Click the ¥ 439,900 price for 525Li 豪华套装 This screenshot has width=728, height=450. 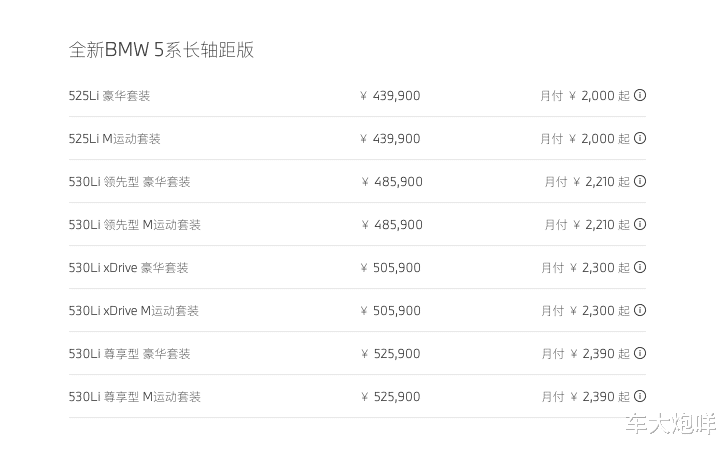point(390,96)
